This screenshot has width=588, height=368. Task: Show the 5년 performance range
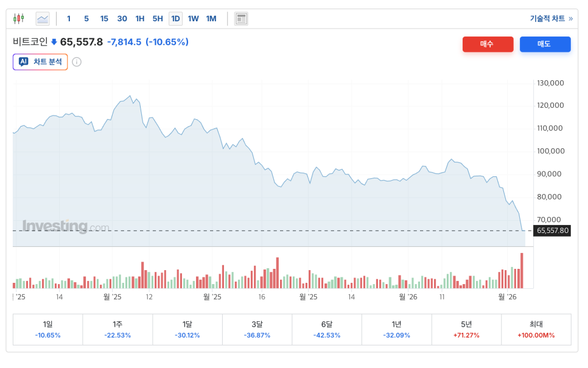(x=466, y=330)
